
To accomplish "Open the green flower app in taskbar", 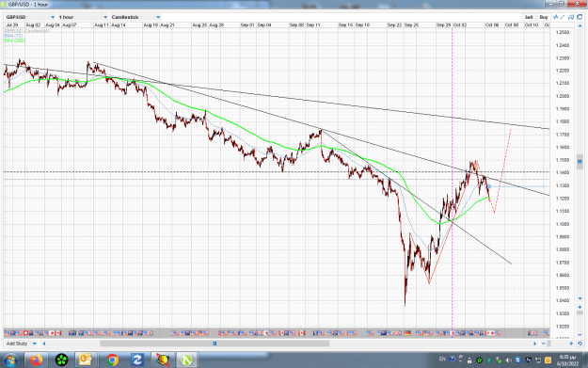I will pyautogui.click(x=61, y=360).
